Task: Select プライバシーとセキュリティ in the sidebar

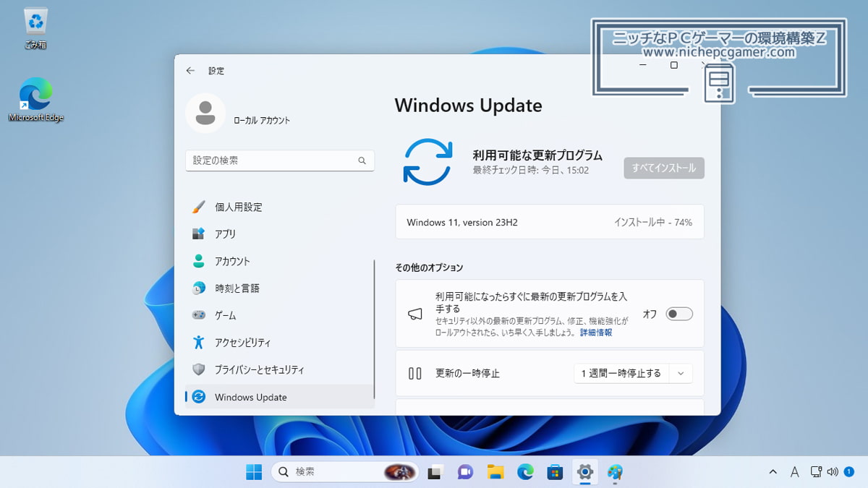Action: point(280,369)
